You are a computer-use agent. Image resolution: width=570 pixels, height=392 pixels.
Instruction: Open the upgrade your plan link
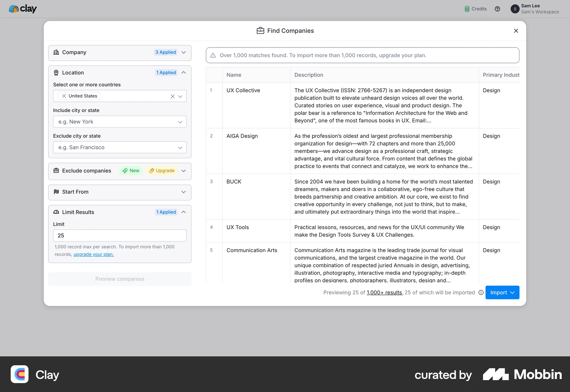[93, 255]
